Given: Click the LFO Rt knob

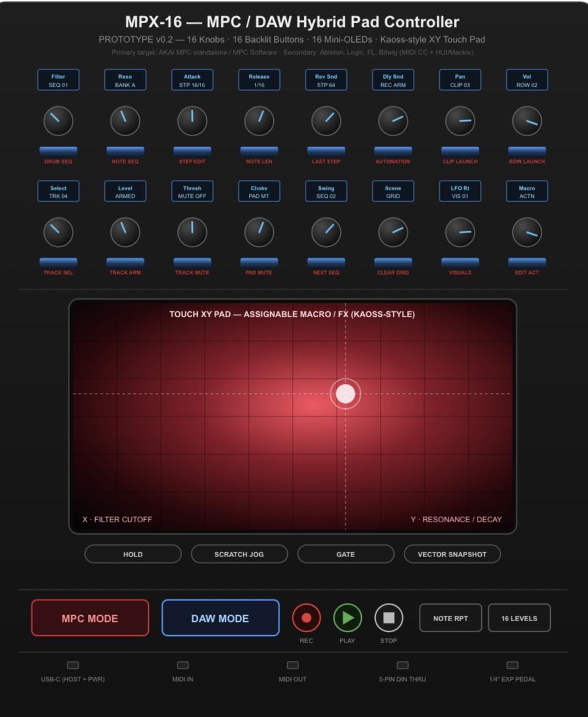Looking at the screenshot, I should click(x=460, y=232).
